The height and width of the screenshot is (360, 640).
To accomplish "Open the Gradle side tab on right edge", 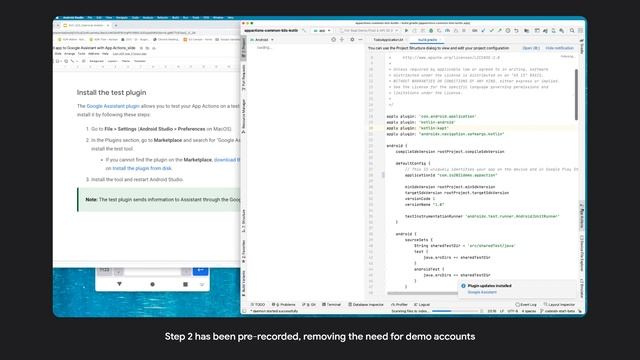I will [x=582, y=47].
